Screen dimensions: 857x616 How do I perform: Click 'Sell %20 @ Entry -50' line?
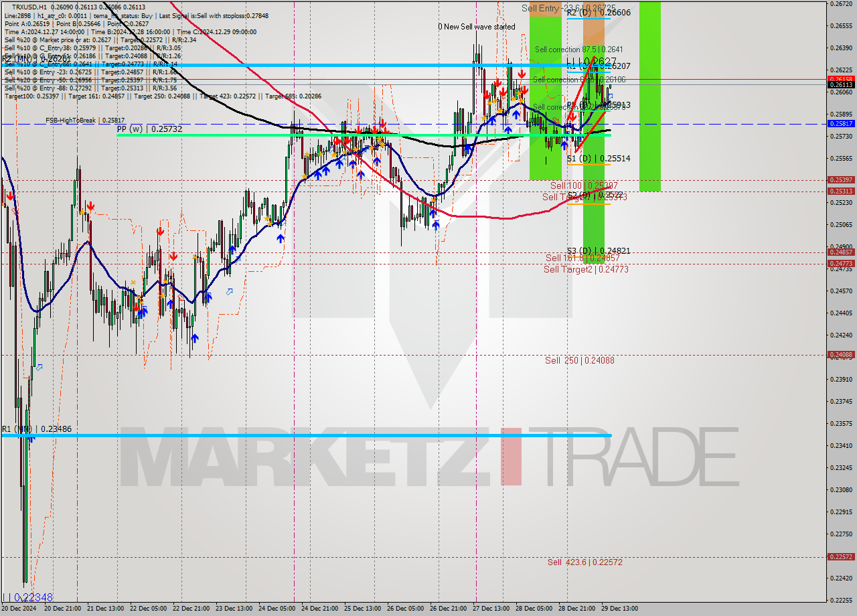tap(90, 80)
